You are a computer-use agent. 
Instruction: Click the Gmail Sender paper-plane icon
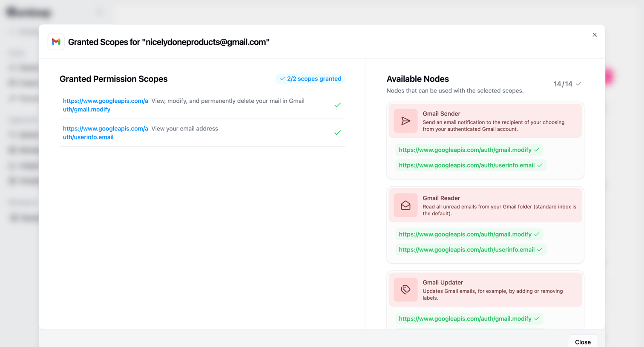click(405, 121)
